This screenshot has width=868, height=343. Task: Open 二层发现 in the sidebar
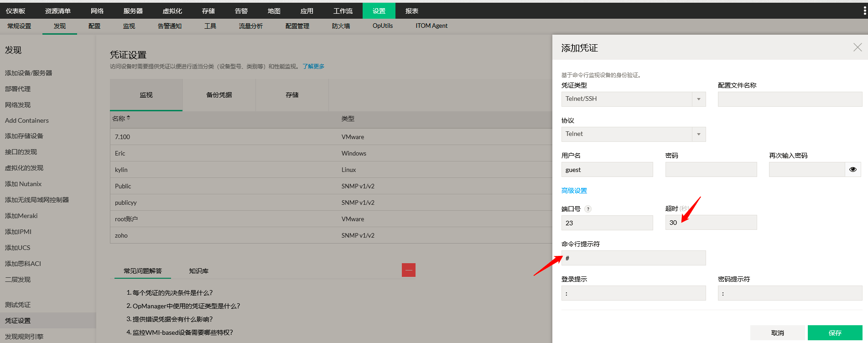click(18, 280)
